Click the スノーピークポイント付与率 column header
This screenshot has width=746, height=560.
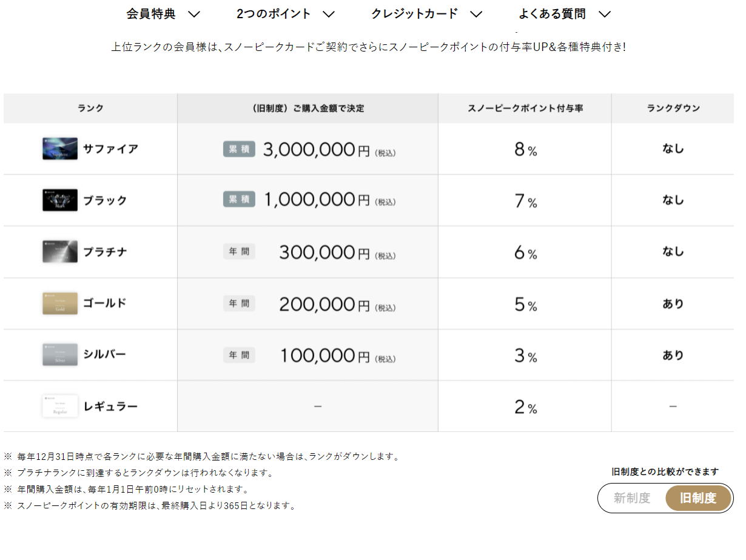point(525,108)
